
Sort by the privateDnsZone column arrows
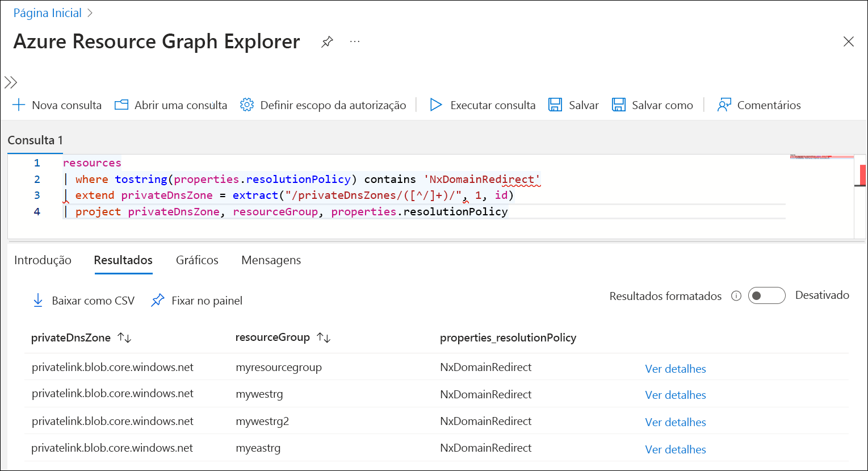click(124, 338)
